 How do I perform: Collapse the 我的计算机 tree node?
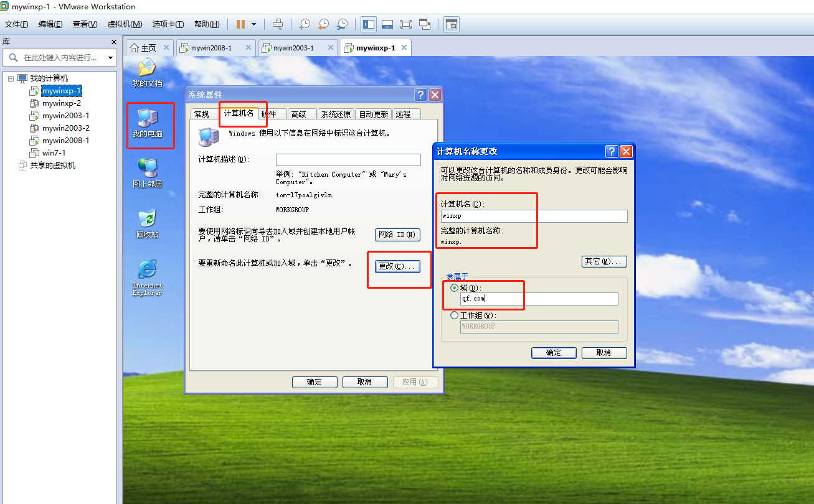(11, 78)
